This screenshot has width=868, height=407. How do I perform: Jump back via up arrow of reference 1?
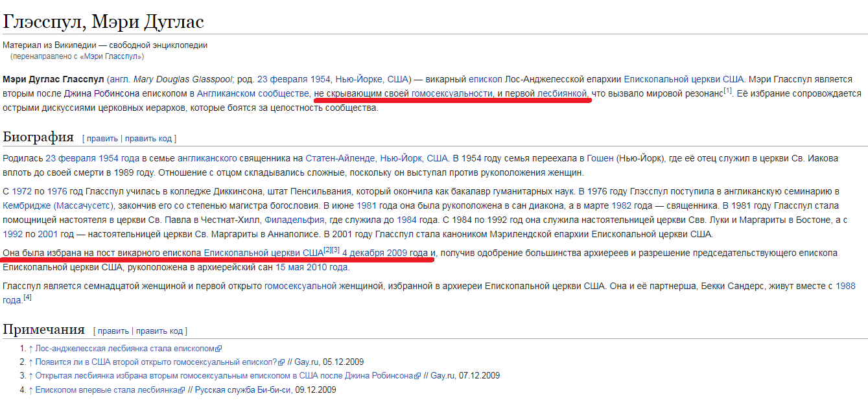[30, 349]
